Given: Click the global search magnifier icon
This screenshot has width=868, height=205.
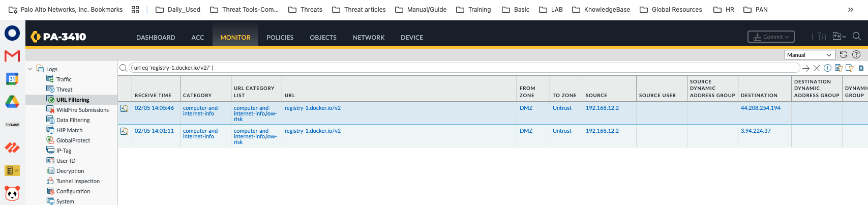Looking at the screenshot, I should (856, 37).
